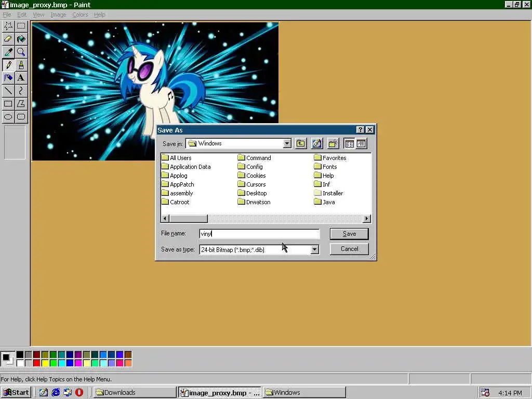Open the View menu
This screenshot has width=532, height=399.
click(38, 15)
